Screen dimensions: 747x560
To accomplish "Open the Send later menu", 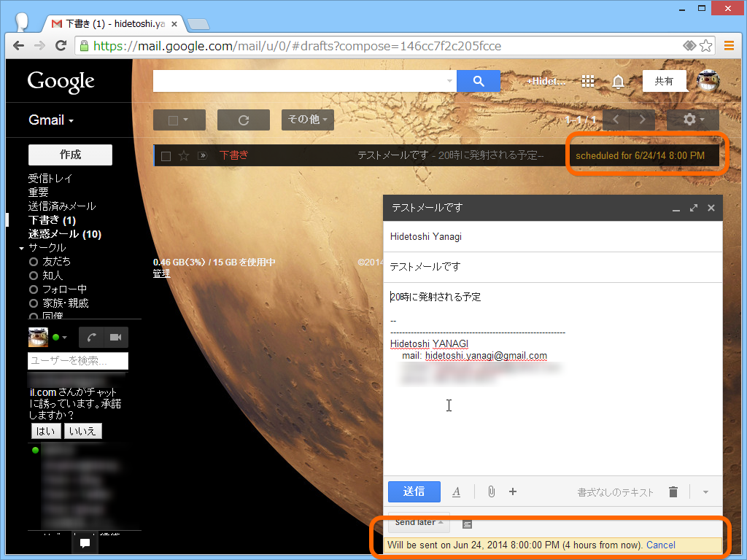I will click(419, 522).
